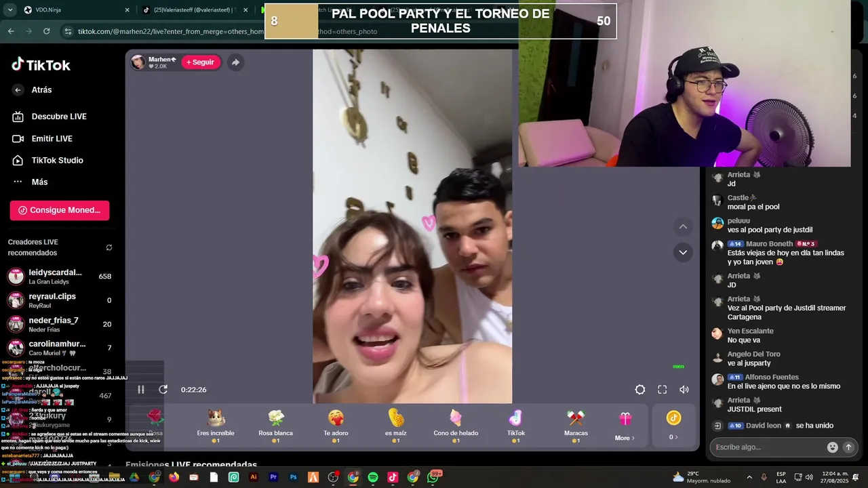
Task: Close the VDO.Ninja tab
Action: 127,10
